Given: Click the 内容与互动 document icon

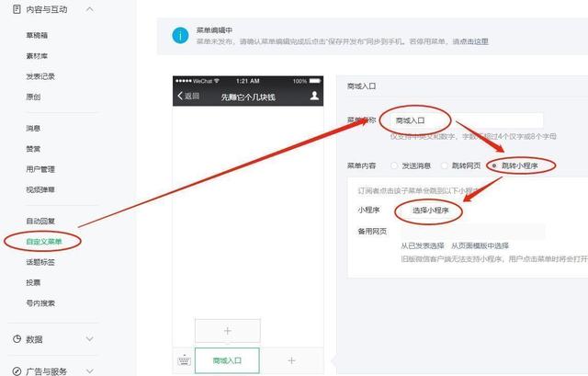Looking at the screenshot, I should pyautogui.click(x=17, y=9).
